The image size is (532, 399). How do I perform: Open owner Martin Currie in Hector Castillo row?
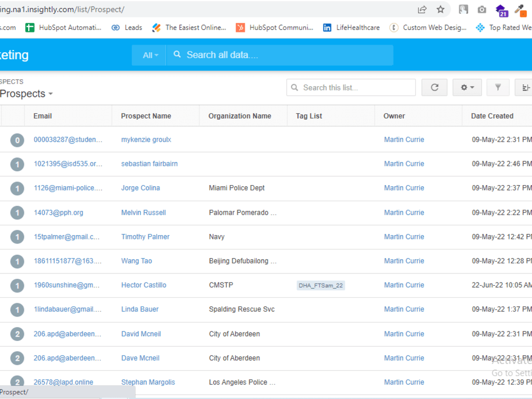coord(404,285)
